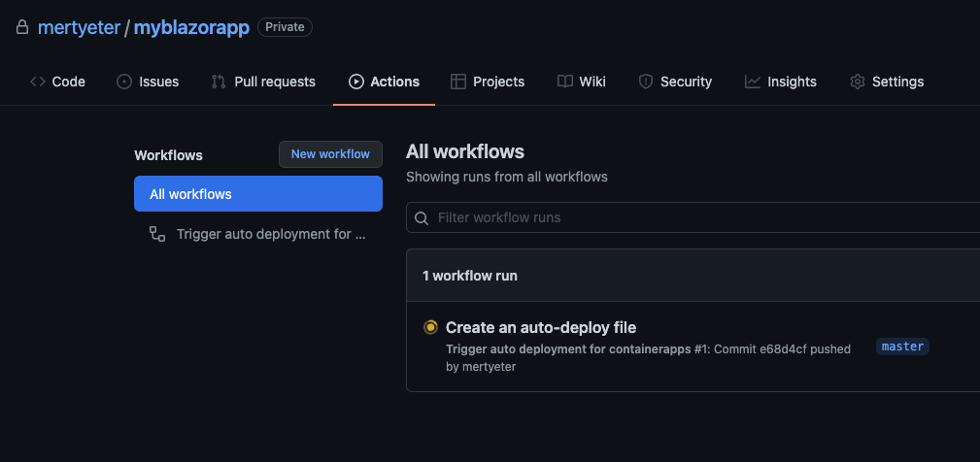Open the Code tab
The height and width of the screenshot is (462, 980).
pyautogui.click(x=57, y=82)
